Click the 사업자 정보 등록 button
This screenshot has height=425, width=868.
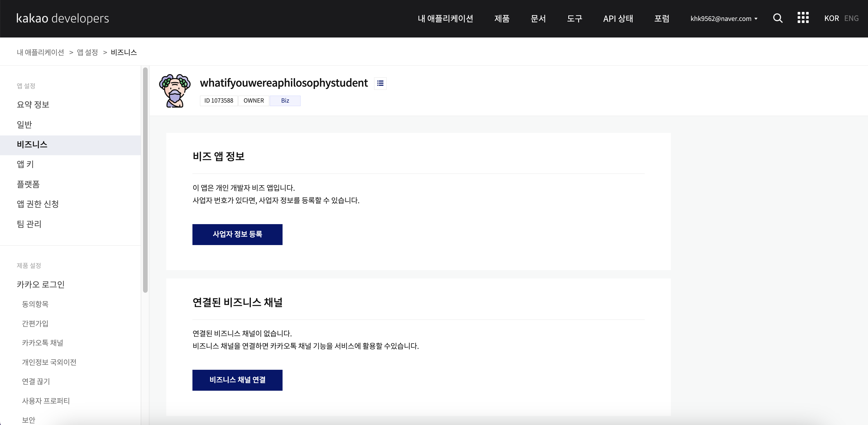coord(237,235)
